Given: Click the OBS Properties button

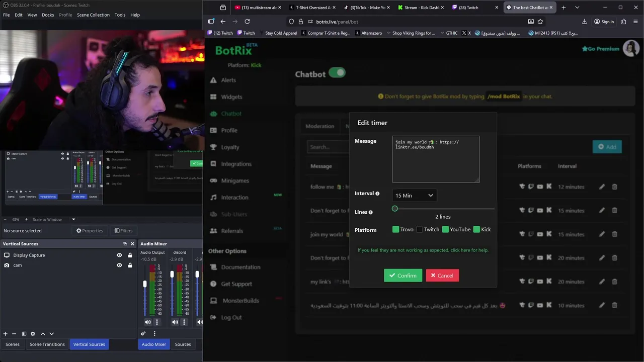Looking at the screenshot, I should tap(90, 231).
